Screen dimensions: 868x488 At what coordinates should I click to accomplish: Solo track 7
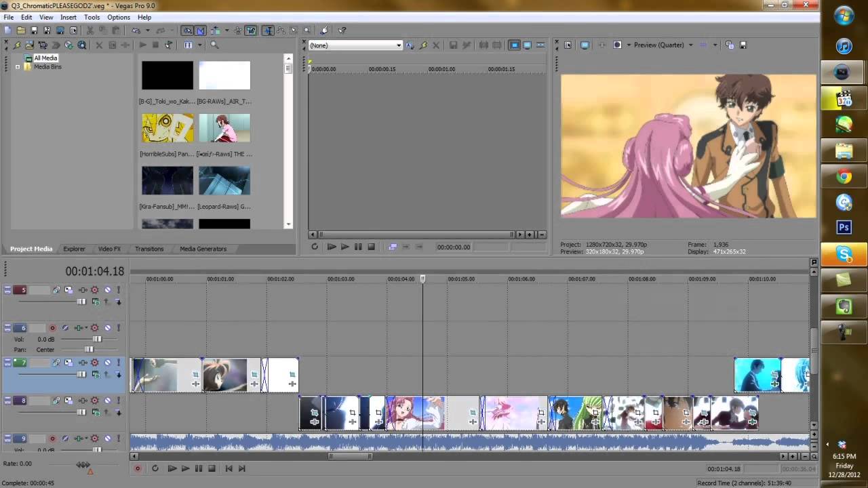(118, 363)
